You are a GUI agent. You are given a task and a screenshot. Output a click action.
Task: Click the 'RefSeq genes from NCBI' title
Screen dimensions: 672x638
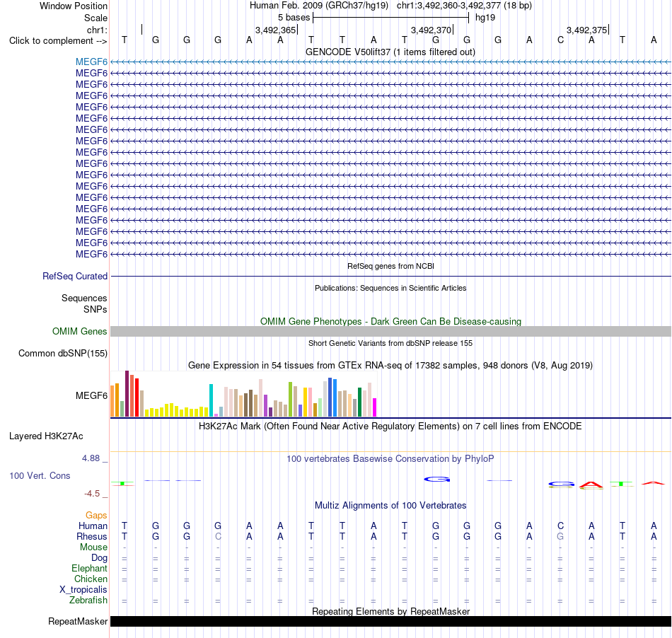pyautogui.click(x=390, y=266)
